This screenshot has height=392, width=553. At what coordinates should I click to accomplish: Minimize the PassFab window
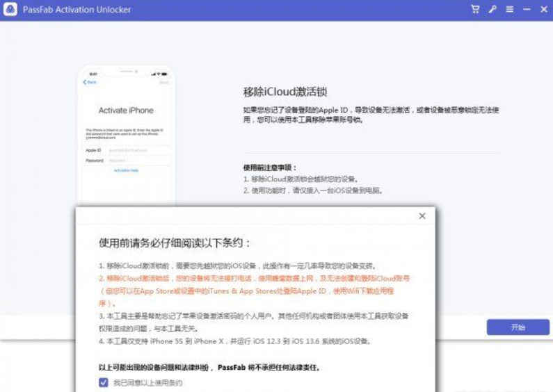click(x=527, y=9)
